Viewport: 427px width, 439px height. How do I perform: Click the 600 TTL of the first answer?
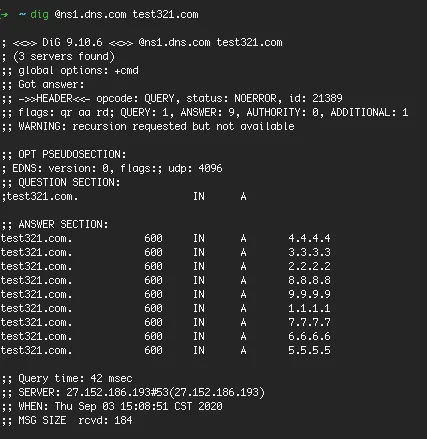153,238
